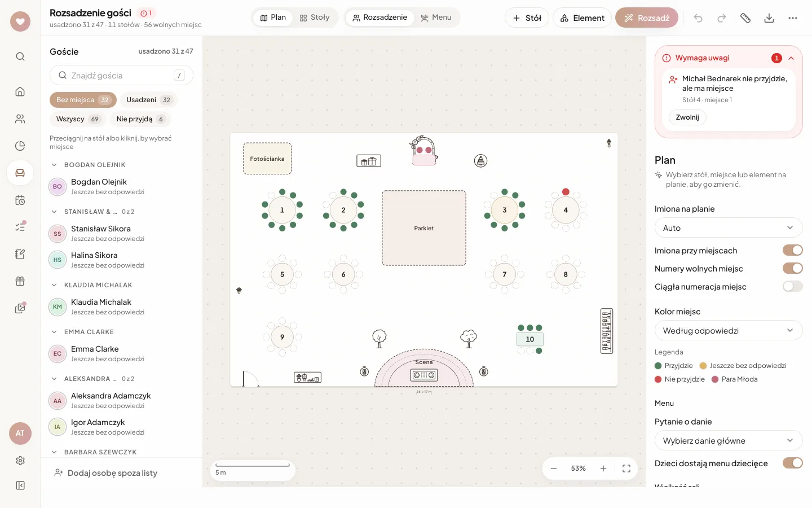Open the more options ellipsis menu

click(793, 18)
